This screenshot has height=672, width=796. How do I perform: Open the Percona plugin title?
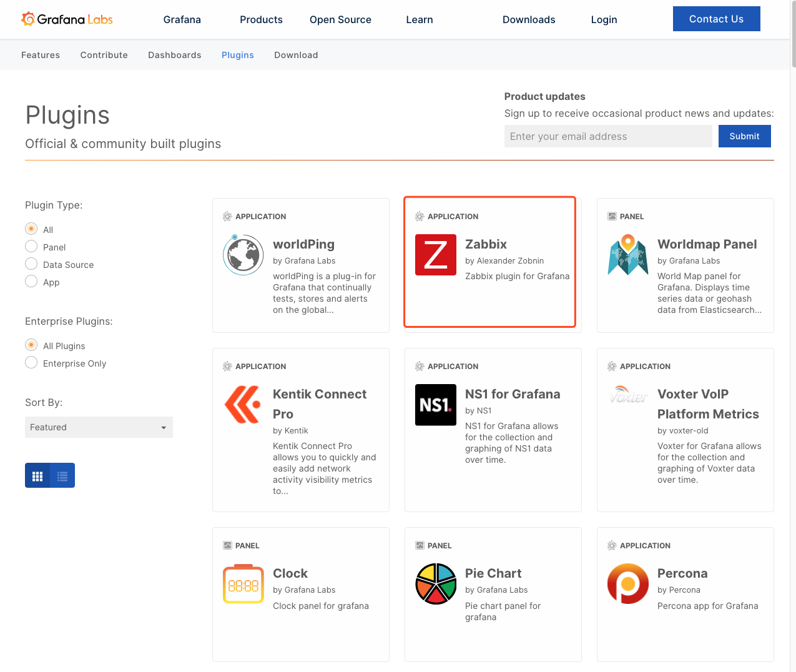[682, 573]
